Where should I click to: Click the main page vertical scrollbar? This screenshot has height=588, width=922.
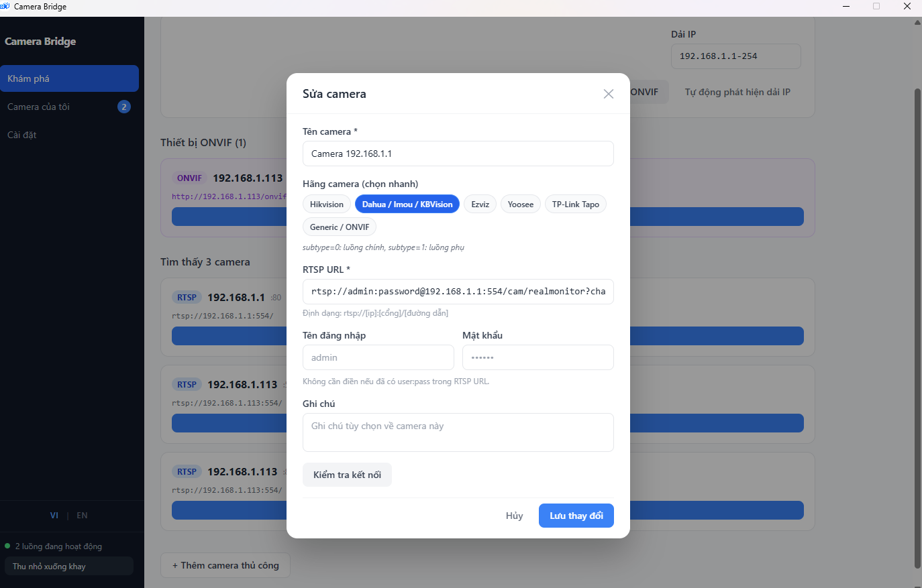[917, 329]
